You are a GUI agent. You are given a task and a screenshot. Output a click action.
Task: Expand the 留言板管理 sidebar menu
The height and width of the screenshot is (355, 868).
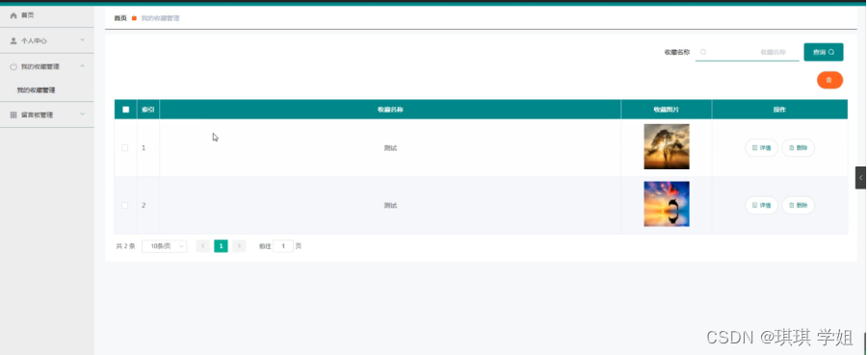coord(47,115)
